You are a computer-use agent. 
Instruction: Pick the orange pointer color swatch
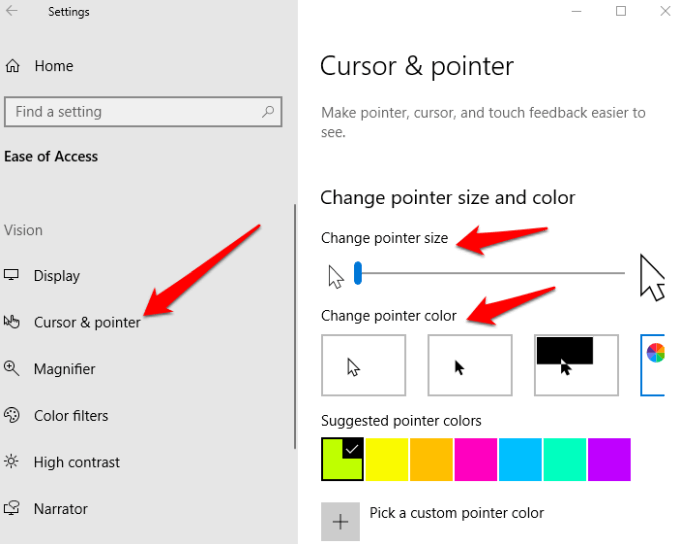432,459
